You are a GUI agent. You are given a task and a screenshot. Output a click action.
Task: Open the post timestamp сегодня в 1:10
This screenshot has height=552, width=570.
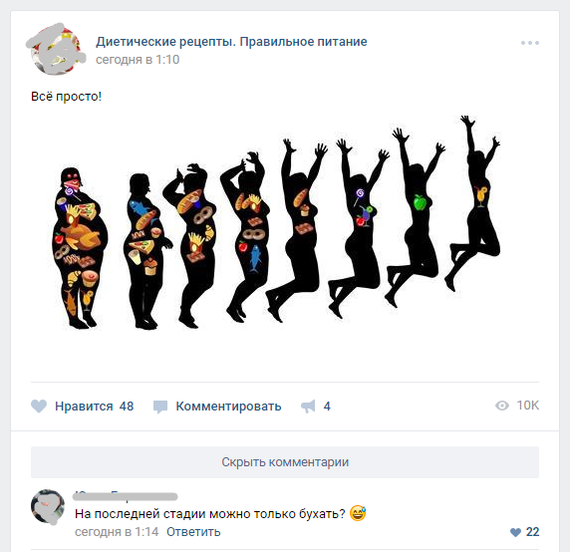[x=137, y=60]
